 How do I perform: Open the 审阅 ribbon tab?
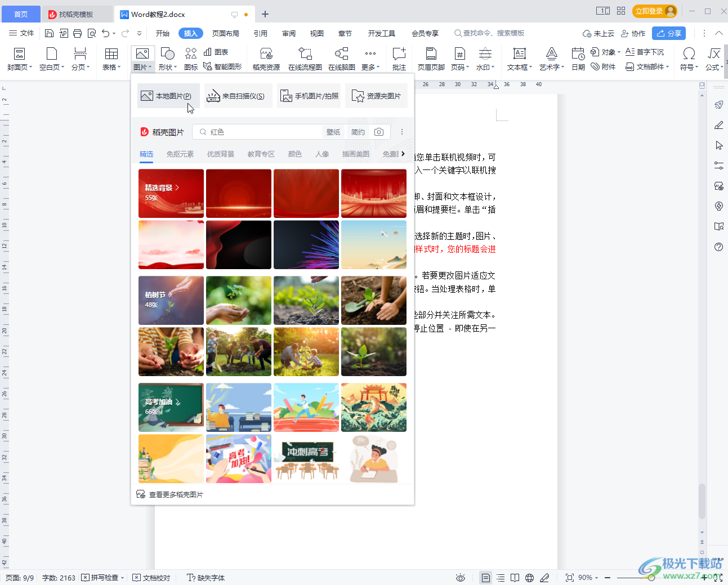[x=289, y=33]
